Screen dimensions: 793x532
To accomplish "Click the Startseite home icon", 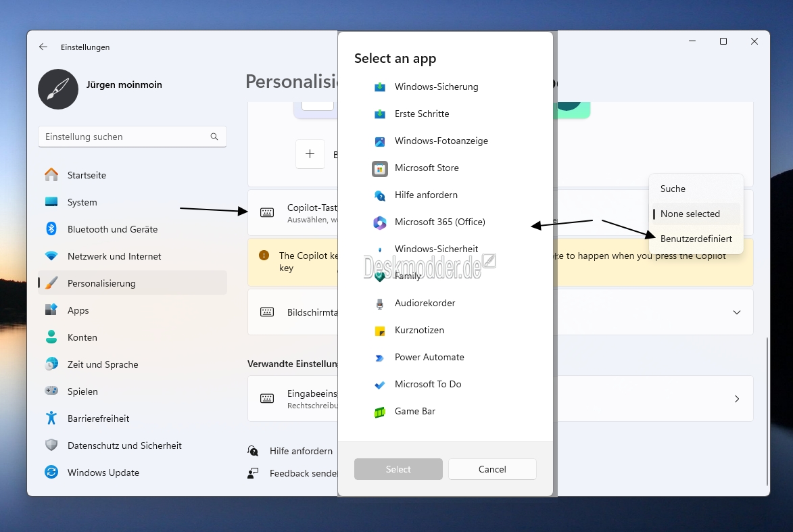I will click(51, 175).
